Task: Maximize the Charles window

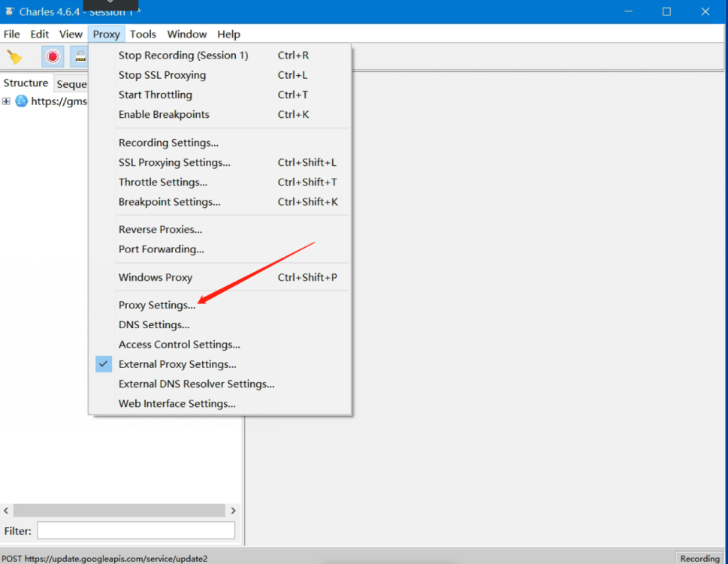Action: click(666, 11)
